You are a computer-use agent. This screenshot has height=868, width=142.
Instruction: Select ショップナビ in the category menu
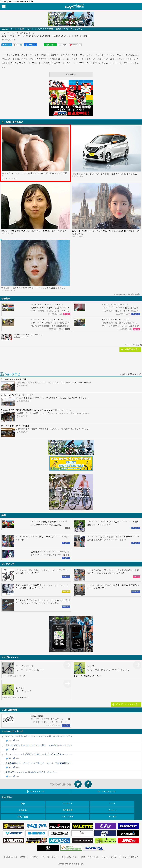67,816
